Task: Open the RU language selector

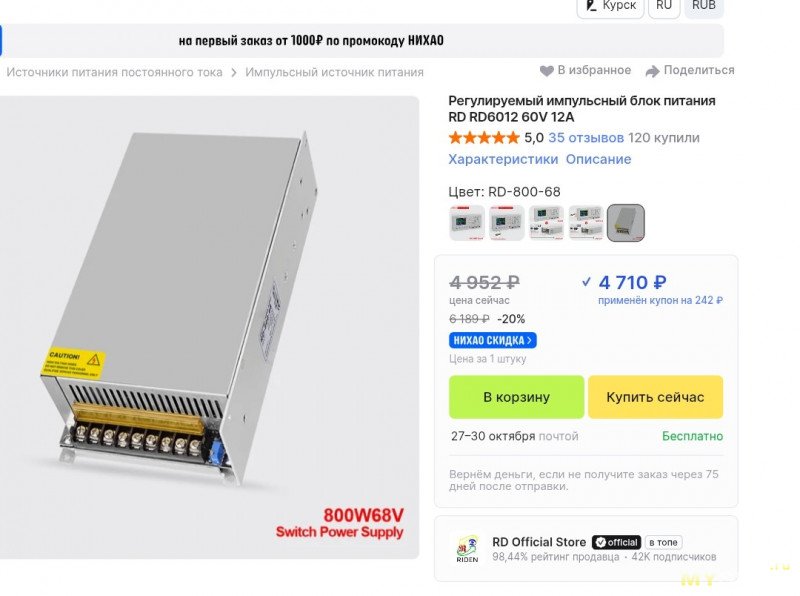Action: 664,6
